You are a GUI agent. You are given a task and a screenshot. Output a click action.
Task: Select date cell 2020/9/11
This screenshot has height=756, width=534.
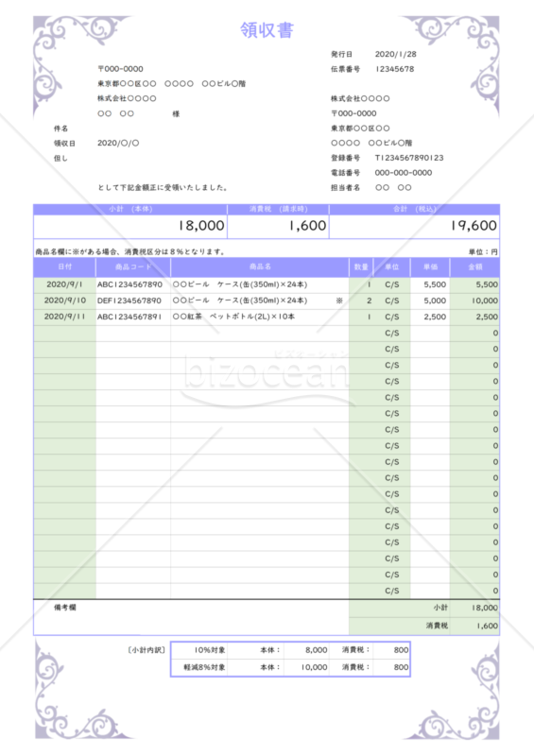(64, 317)
